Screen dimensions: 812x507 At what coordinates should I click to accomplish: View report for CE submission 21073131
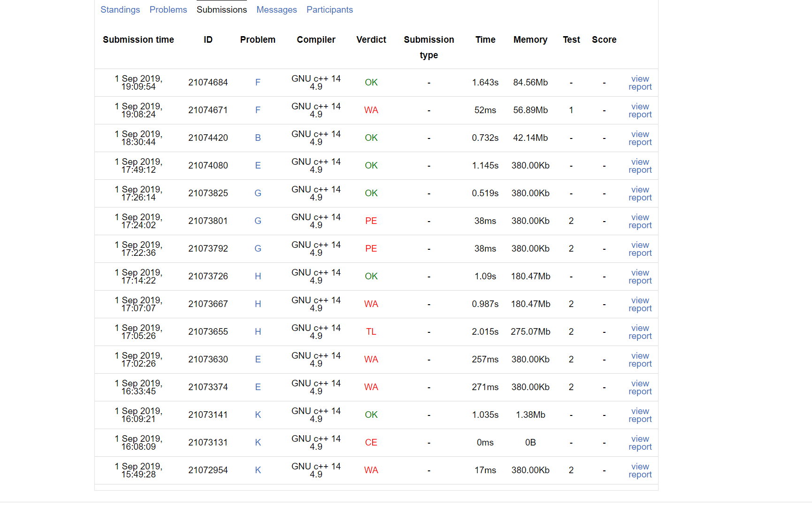coord(640,443)
